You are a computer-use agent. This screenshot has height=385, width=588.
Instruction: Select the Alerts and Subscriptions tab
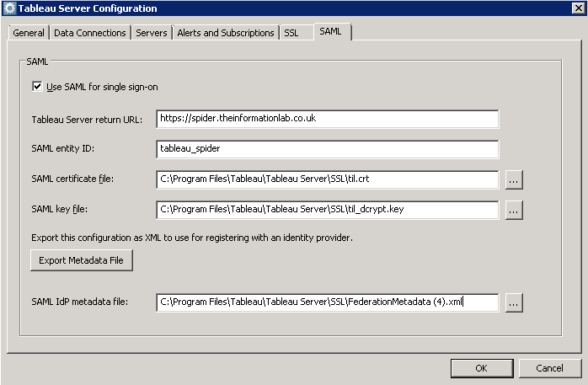point(226,33)
